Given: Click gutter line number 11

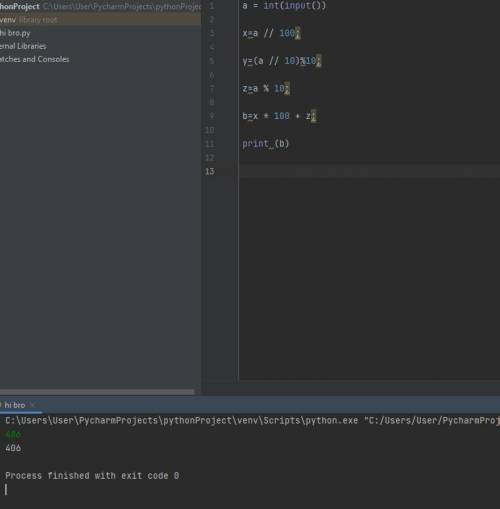Looking at the screenshot, I should 210,144.
